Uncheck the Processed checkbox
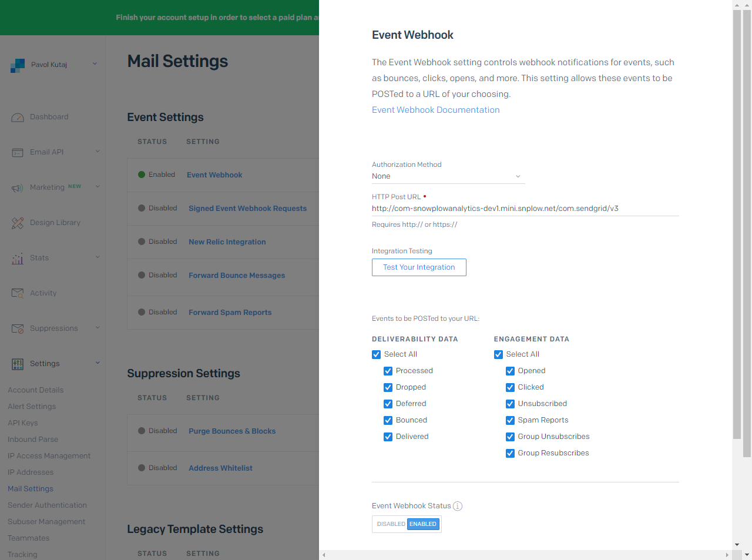This screenshot has height=560, width=752. [388, 371]
